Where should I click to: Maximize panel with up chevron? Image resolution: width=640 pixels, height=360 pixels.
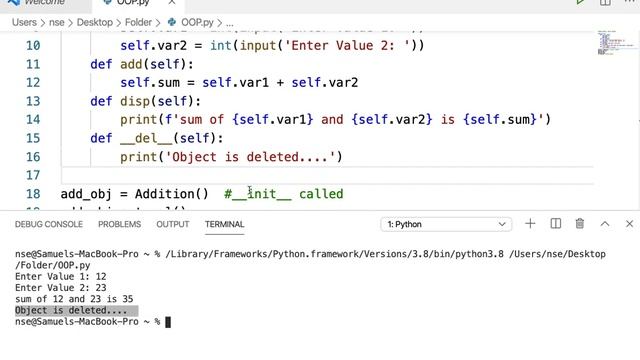605,224
